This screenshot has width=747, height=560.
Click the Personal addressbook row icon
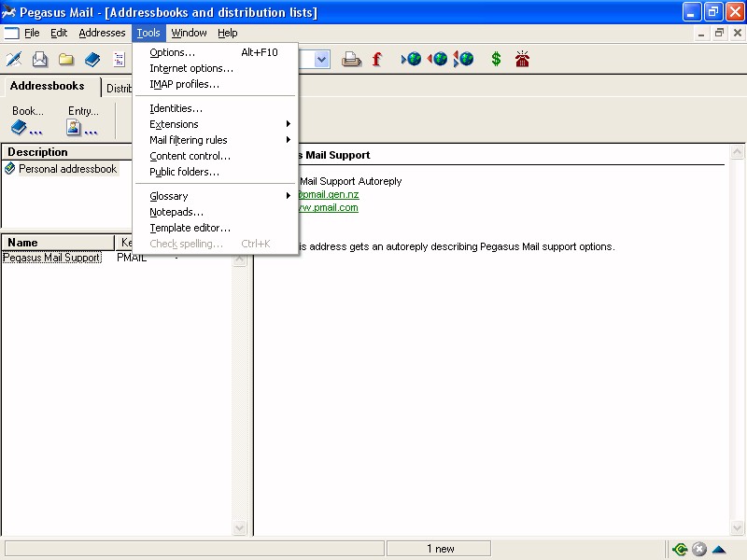[9, 169]
